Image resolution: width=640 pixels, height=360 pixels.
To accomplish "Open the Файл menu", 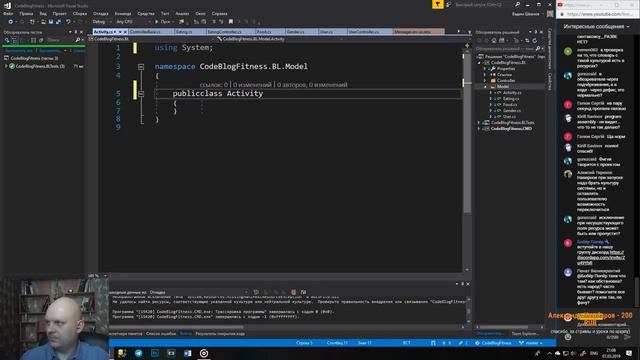I will pyautogui.click(x=8, y=13).
